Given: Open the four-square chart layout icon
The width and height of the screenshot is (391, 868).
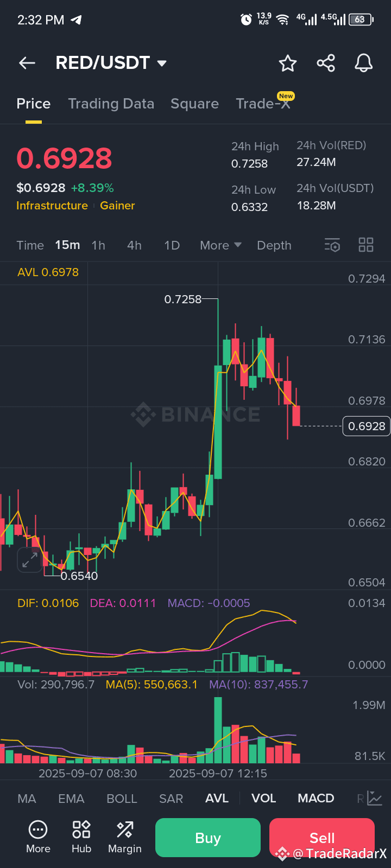Looking at the screenshot, I should tap(366, 245).
